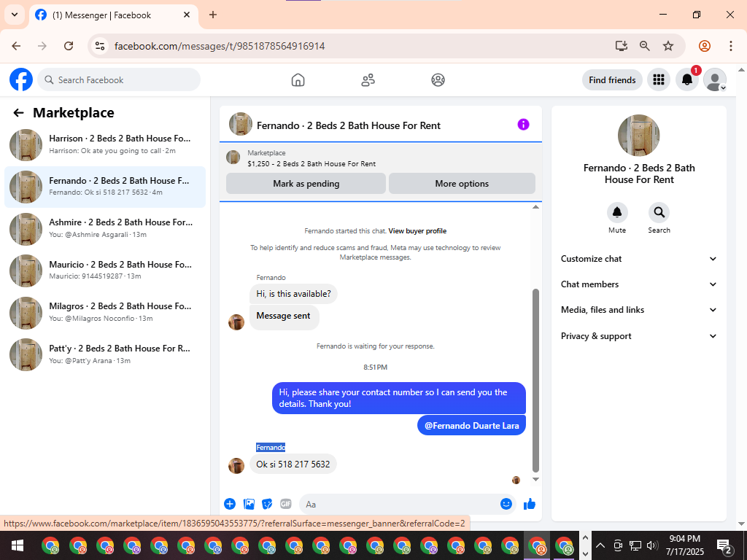This screenshot has width=747, height=560.
Task: Open the Facebook apps menu grid icon
Action: click(659, 80)
